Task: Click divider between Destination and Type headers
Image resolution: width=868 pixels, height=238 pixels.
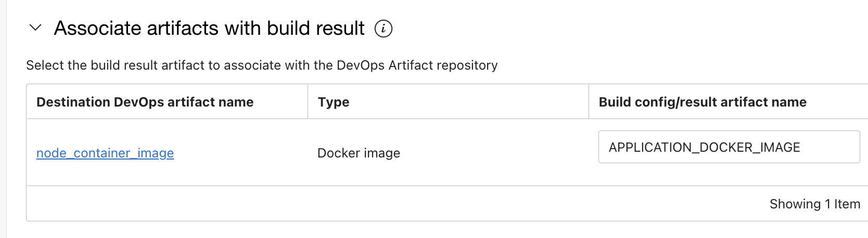Action: point(308,102)
